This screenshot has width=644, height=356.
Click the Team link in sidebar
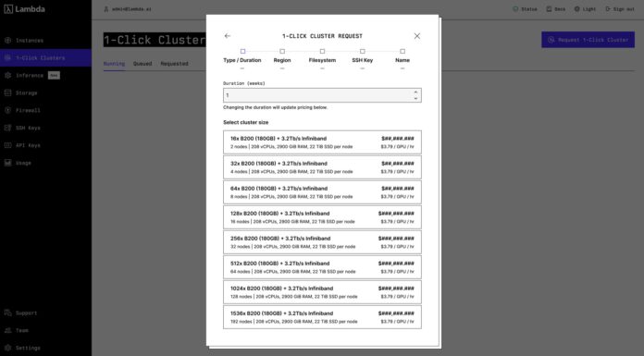[x=22, y=330]
